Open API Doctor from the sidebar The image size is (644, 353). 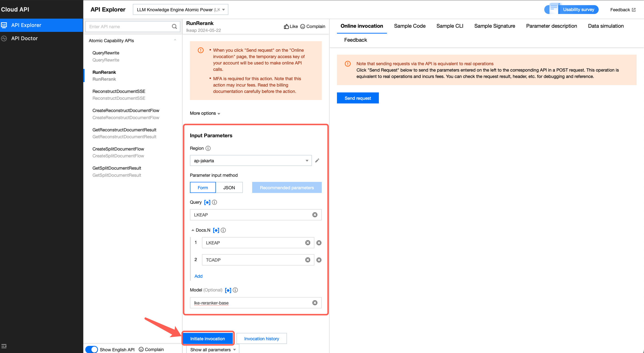pos(24,38)
